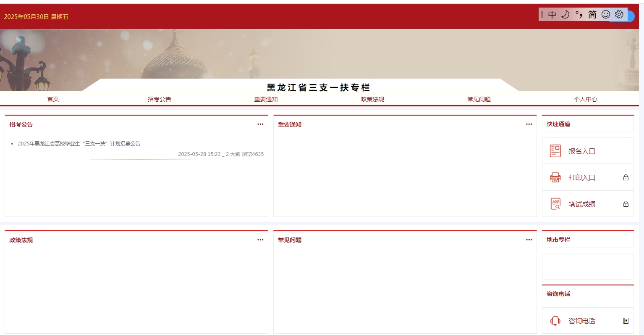Open the 2025 三支一扶 recruitment announcement link
Viewport: 644px width, 335px height.
pos(79,143)
